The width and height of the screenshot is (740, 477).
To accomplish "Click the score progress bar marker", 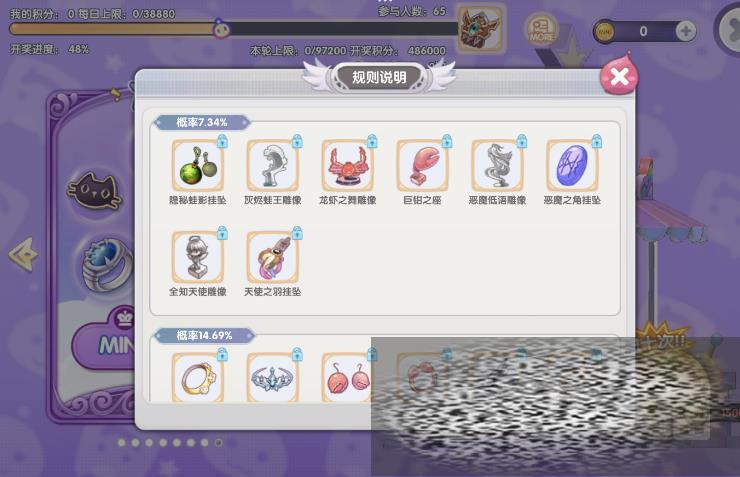I will pos(221,29).
